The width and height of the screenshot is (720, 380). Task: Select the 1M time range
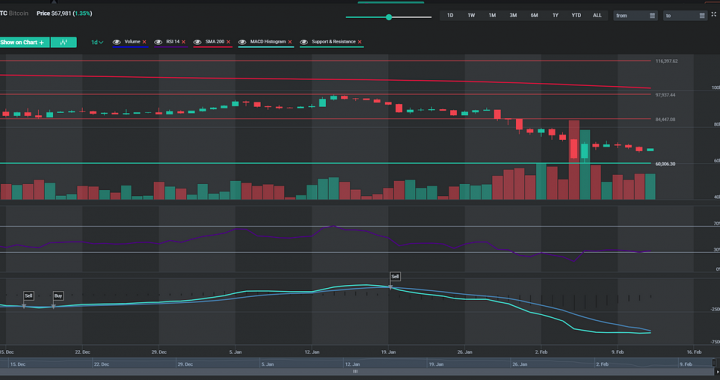point(492,16)
